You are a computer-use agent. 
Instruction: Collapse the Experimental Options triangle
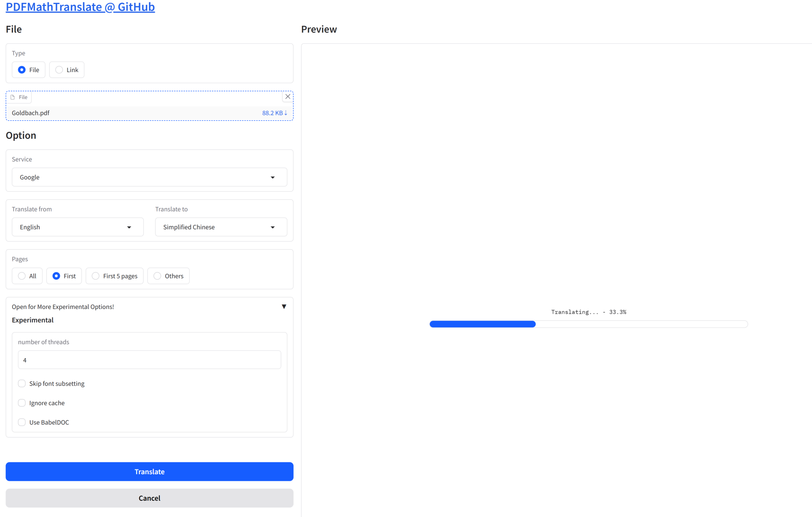coord(284,307)
